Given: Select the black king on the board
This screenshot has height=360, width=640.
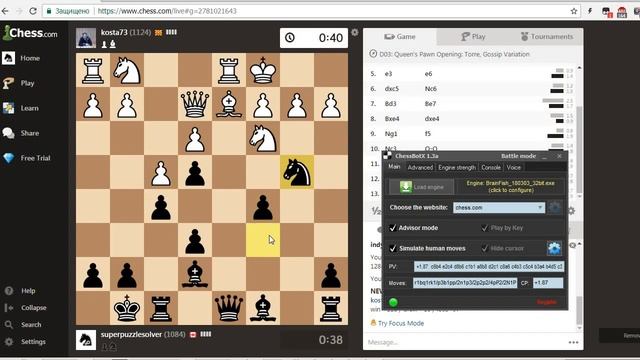Looking at the screenshot, I should [127, 308].
